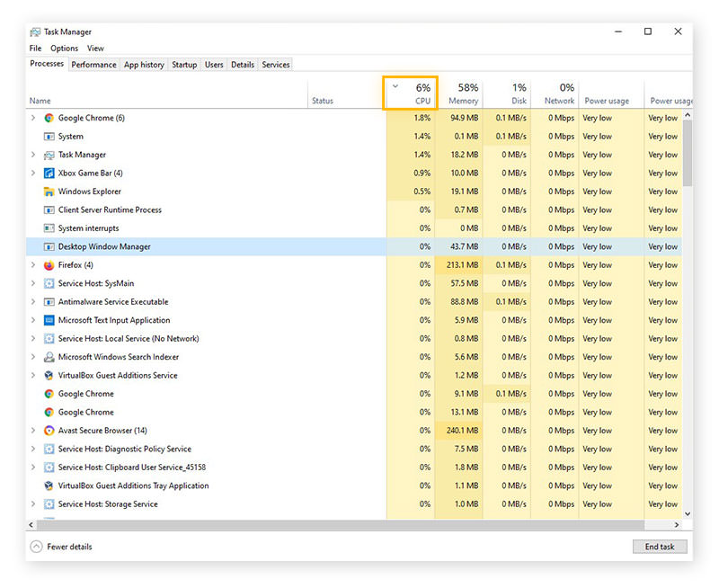Expand the Google Chrome (6) process group

(x=33, y=118)
